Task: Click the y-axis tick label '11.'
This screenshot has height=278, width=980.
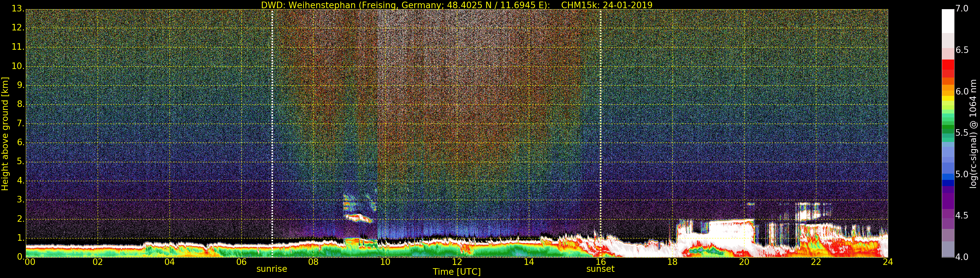Action: (x=18, y=47)
